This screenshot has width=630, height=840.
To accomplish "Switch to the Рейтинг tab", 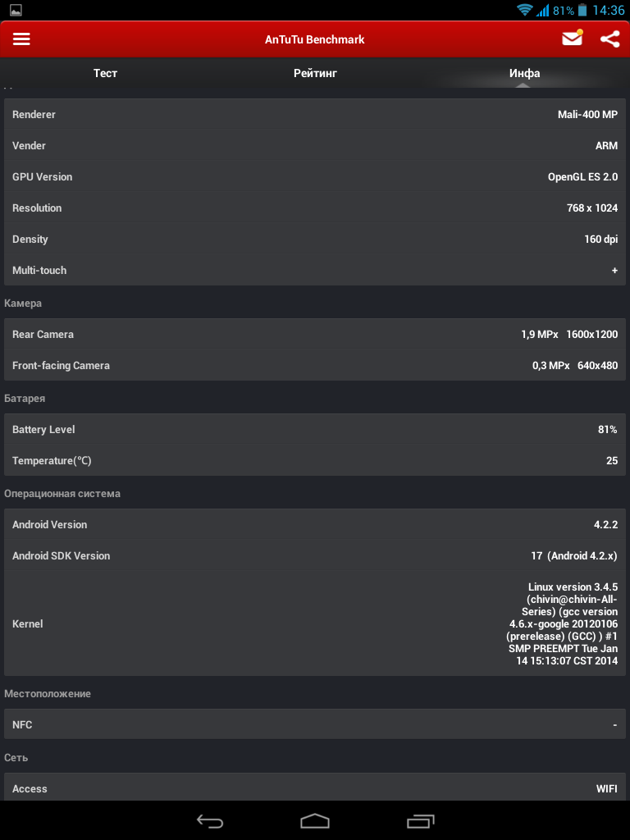I will click(x=315, y=73).
